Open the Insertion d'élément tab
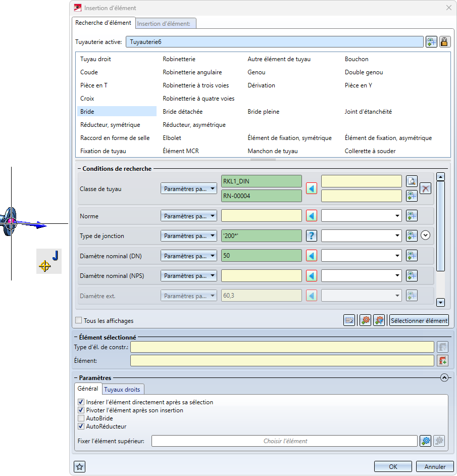The width and height of the screenshot is (457, 476). 164,23
